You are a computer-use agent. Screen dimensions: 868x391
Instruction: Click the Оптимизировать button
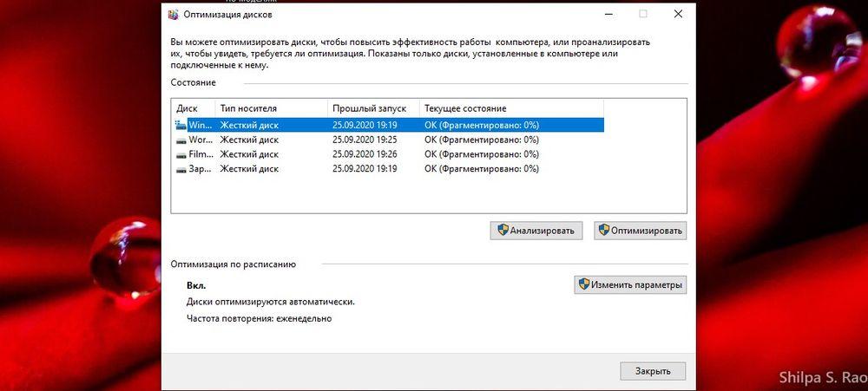click(x=641, y=230)
